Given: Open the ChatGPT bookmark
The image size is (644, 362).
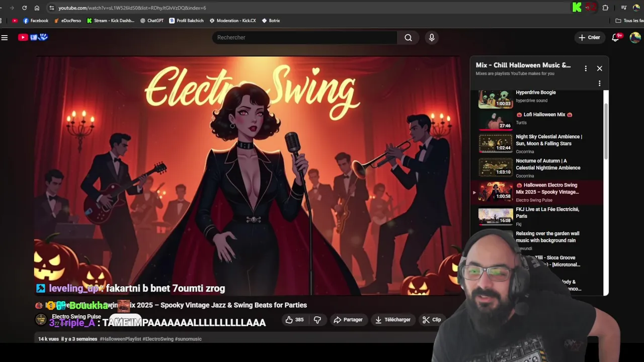Looking at the screenshot, I should click(x=152, y=21).
